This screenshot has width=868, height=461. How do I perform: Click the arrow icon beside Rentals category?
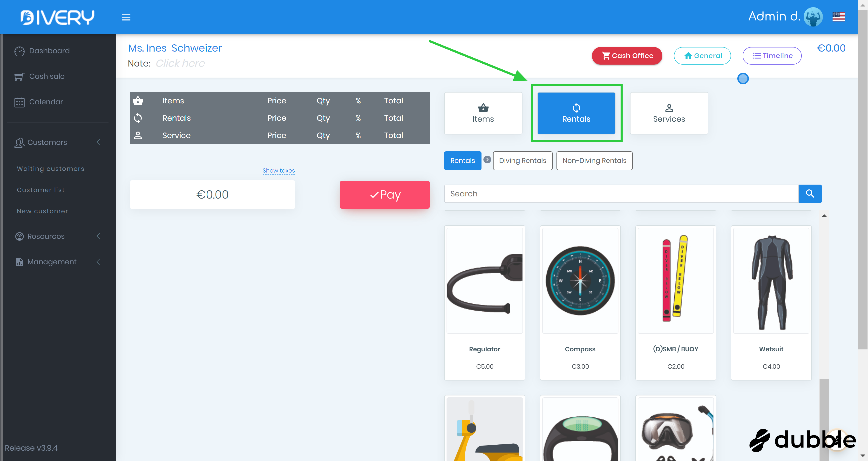[x=487, y=160]
